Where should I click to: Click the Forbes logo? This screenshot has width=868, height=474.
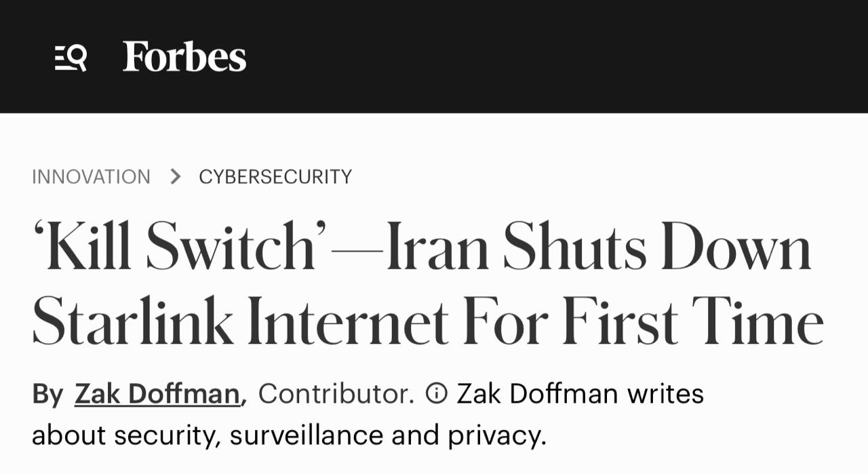coord(184,57)
